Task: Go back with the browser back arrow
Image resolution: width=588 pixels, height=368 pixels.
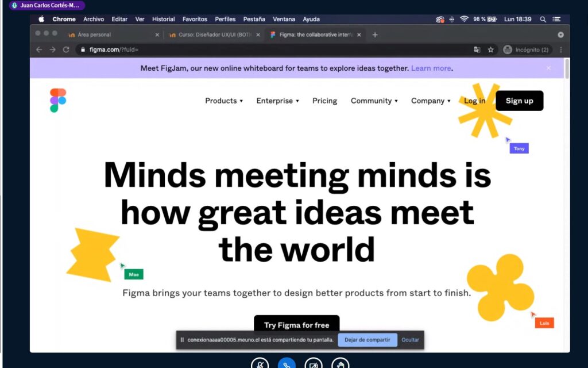Action: [39, 49]
